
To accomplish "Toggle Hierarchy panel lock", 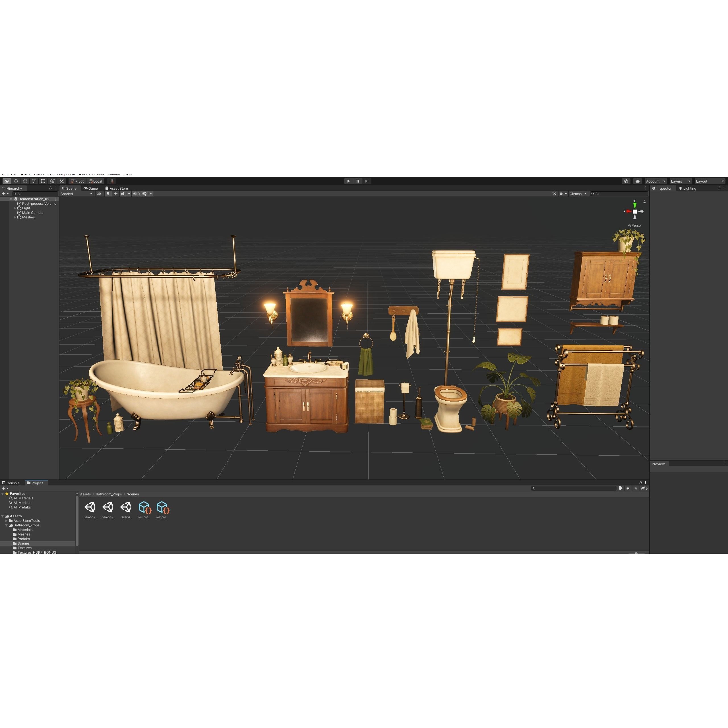I will 50,188.
